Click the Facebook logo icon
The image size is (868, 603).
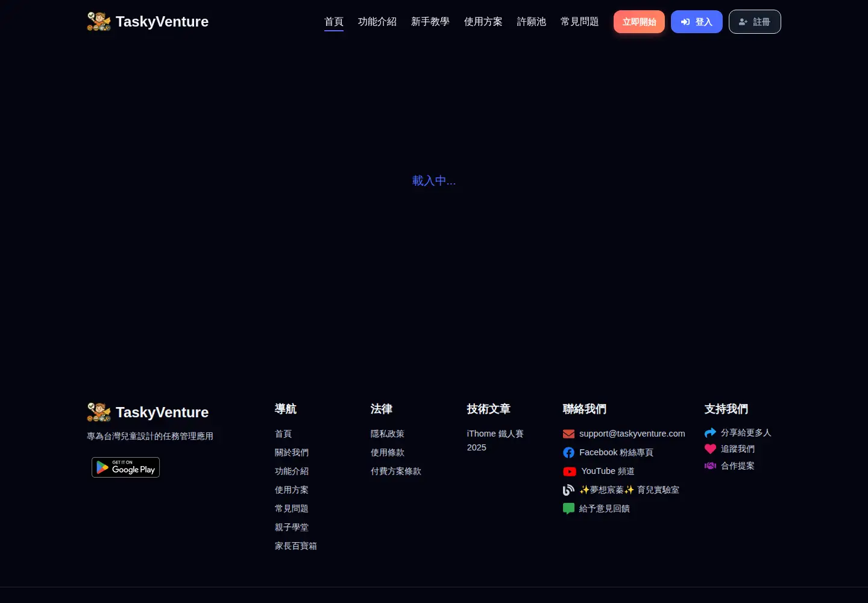point(568,453)
